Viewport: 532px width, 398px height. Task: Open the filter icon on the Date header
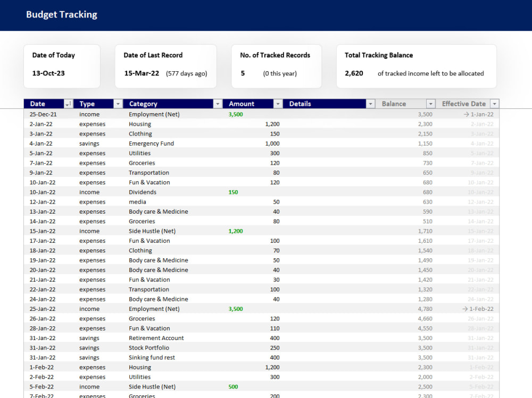point(69,104)
